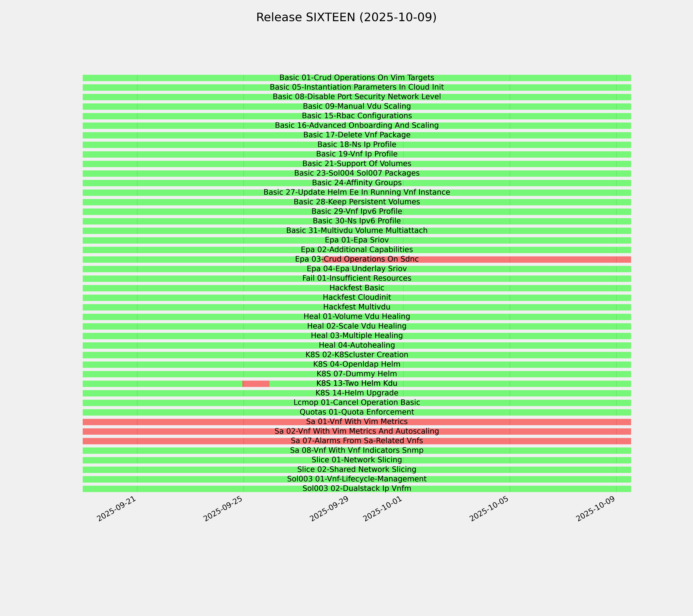The width and height of the screenshot is (693, 616).
Task: Click the Basic 31-Multivdu Volume Multiattach label
Action: pos(357,230)
